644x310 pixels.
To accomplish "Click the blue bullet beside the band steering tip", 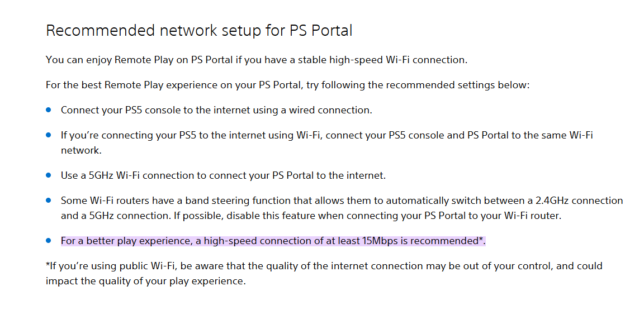I will point(49,201).
